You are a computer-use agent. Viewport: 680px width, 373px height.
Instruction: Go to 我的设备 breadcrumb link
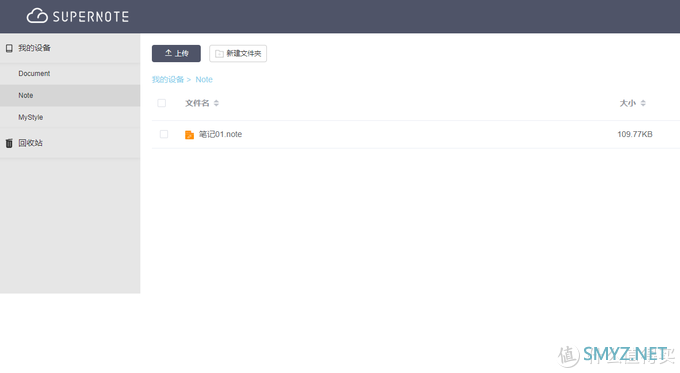tap(168, 79)
